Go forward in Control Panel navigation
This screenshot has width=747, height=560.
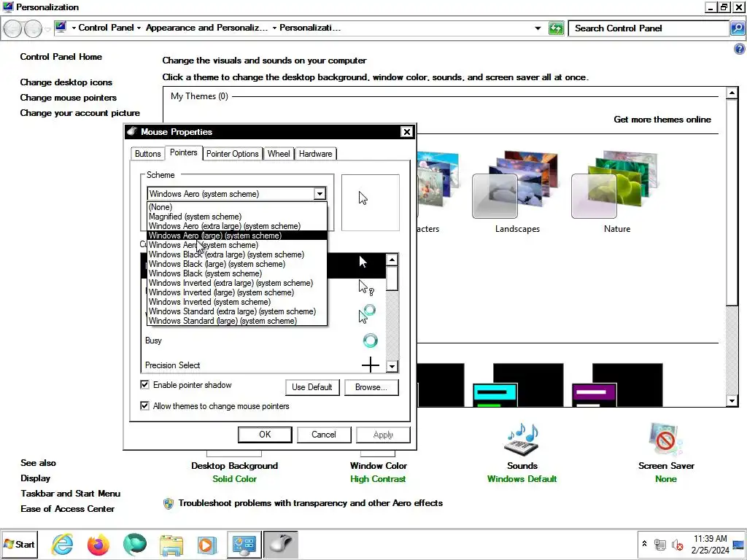click(x=33, y=28)
